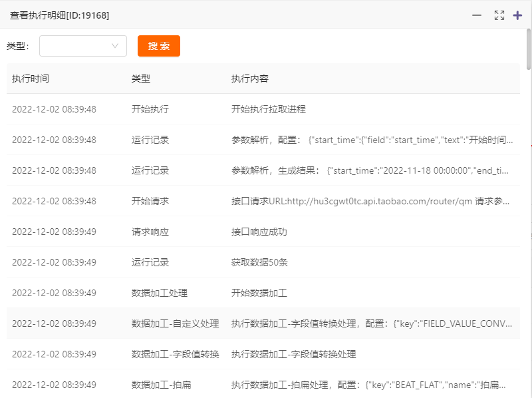Click the 执行内容 column header
The width and height of the screenshot is (532, 398).
click(251, 78)
